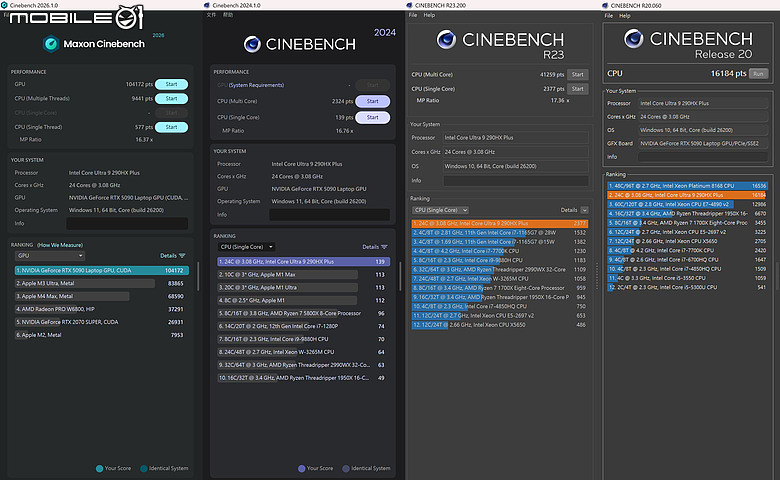Click the Info field in Cinebench 2024
The height and width of the screenshot is (480, 780).
pyautogui.click(x=329, y=215)
